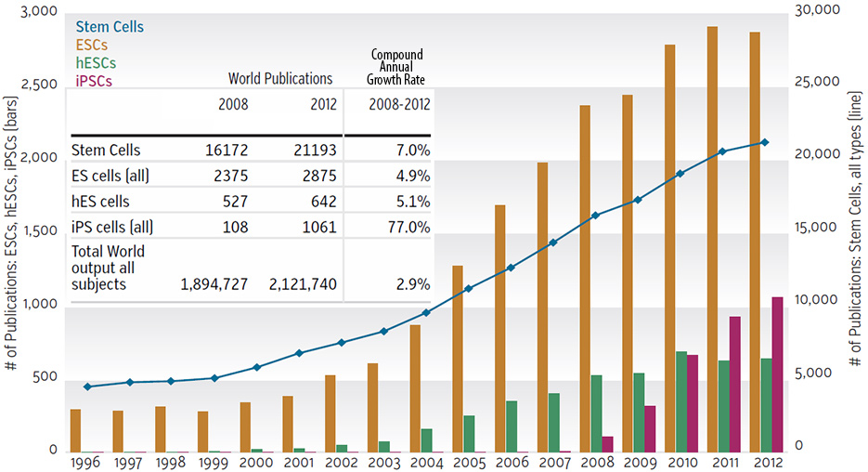Viewport: 868px width, 472px height.
Task: Select the "ES cells [all]" row label
Action: 110,177
